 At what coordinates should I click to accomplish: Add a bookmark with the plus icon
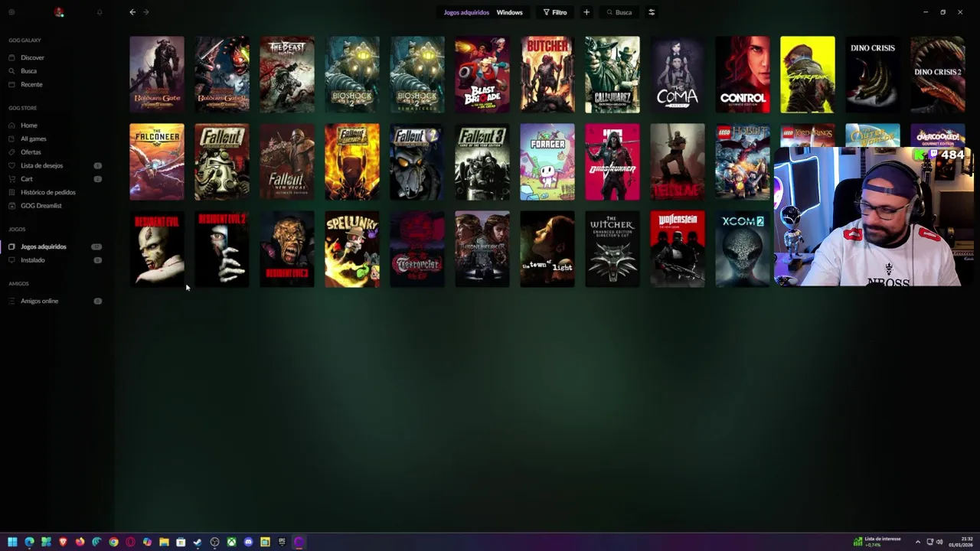[x=586, y=12]
